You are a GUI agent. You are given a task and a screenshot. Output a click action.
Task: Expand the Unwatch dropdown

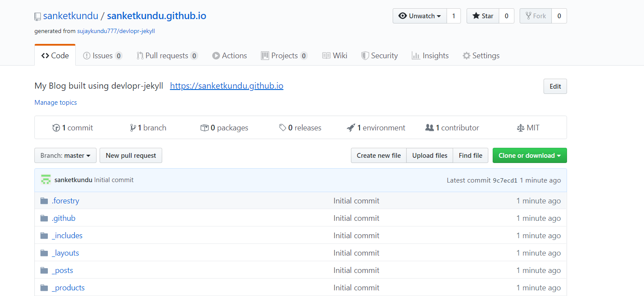tap(419, 16)
